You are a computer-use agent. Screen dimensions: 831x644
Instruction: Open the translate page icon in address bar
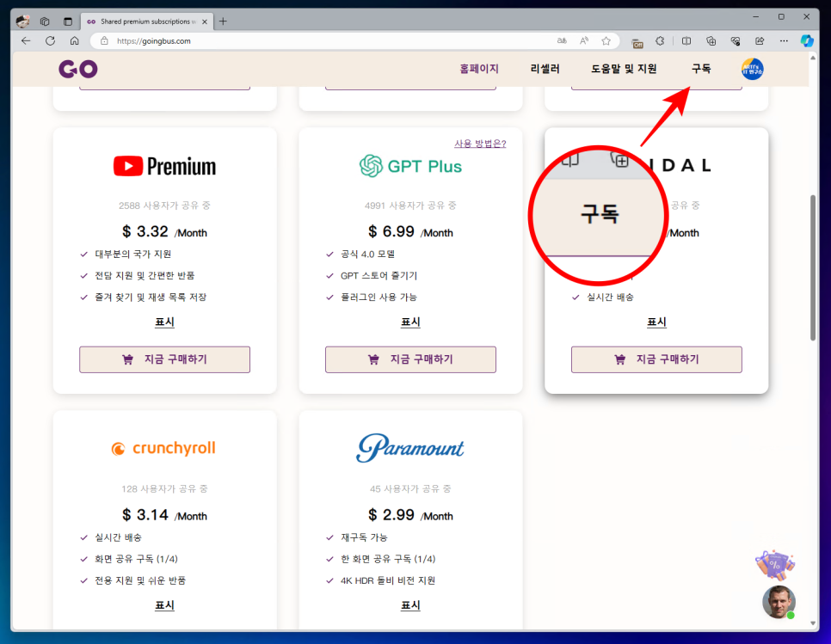coord(562,40)
